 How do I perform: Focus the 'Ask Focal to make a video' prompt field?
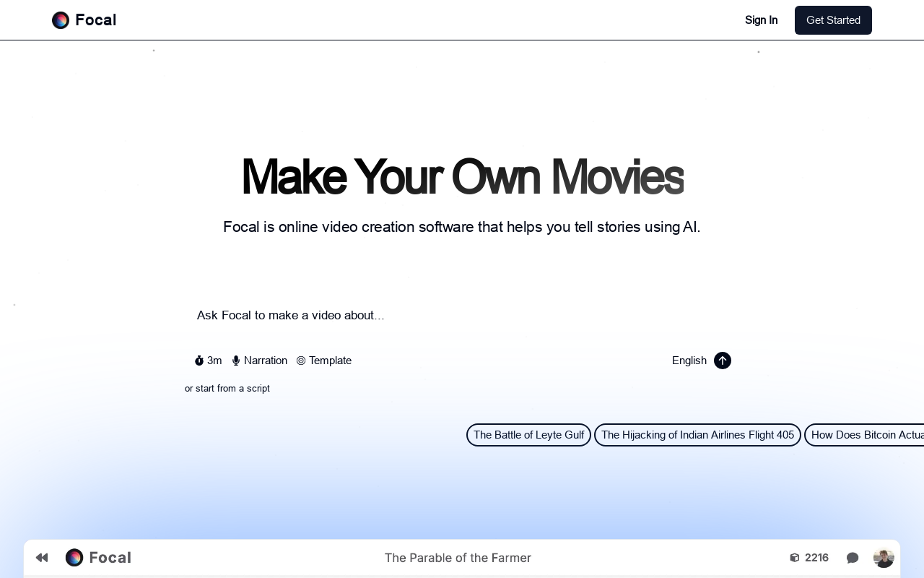[462, 315]
